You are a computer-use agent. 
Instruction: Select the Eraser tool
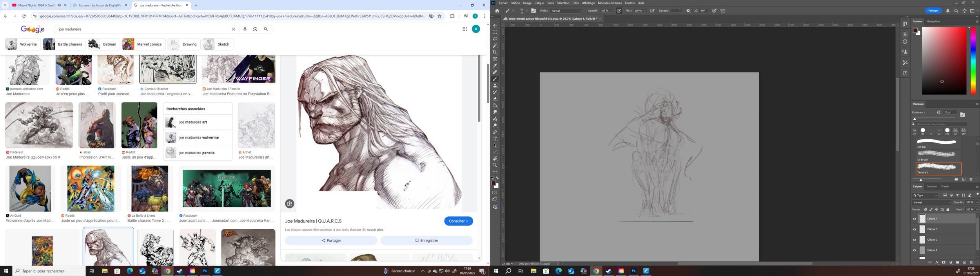(495, 99)
